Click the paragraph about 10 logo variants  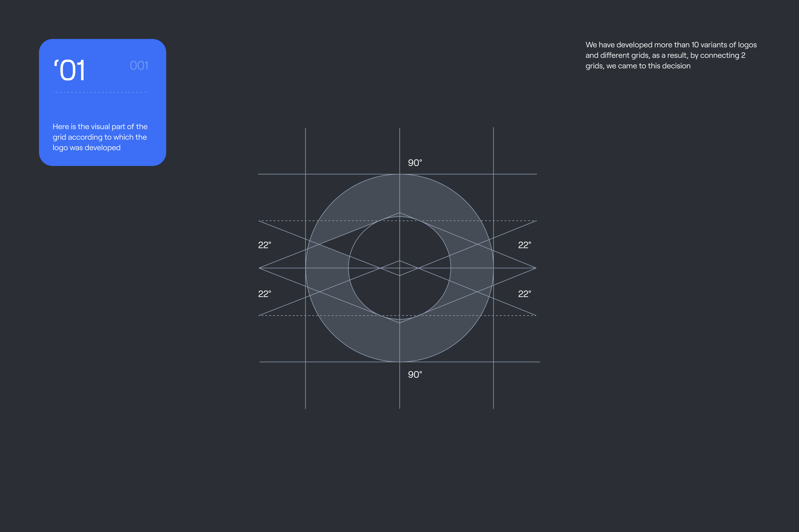[x=671, y=55]
